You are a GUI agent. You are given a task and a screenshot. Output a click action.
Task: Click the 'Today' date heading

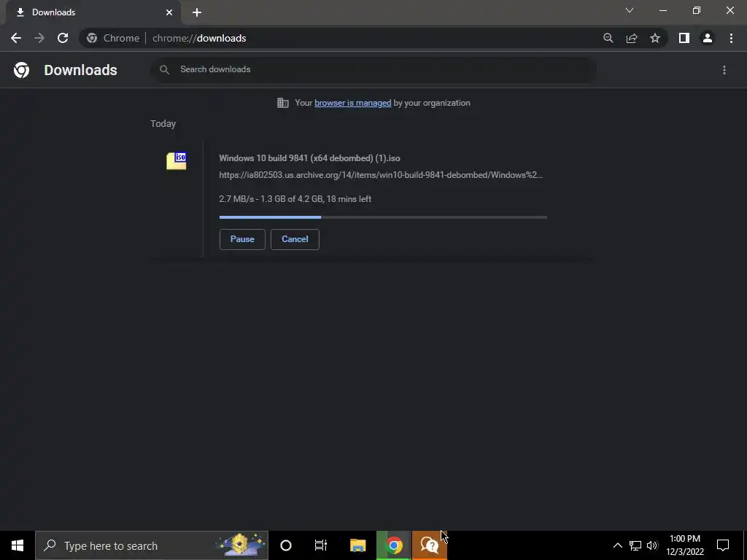pos(163,124)
